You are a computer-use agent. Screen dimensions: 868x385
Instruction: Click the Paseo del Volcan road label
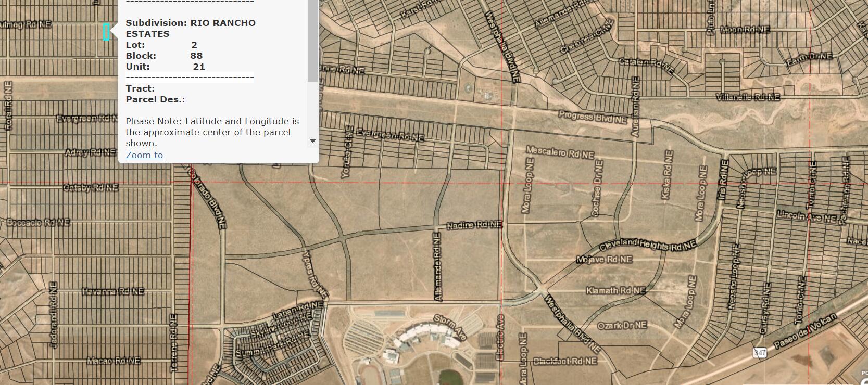point(805,331)
